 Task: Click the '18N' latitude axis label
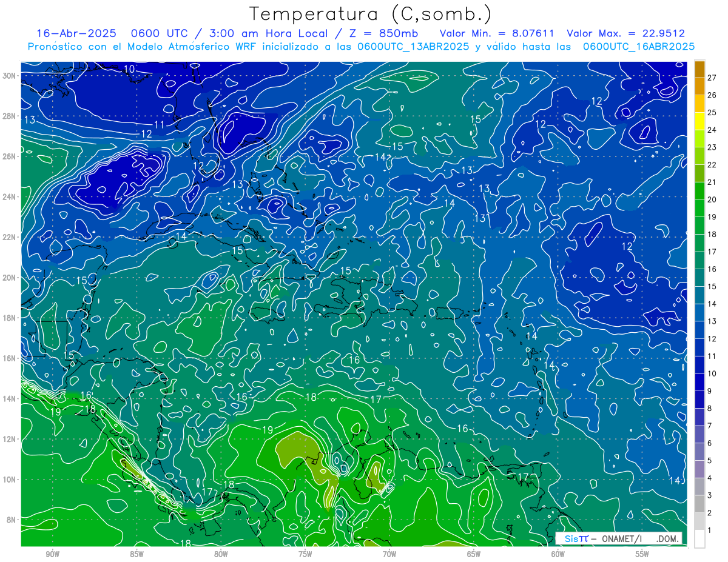[x=10, y=318]
